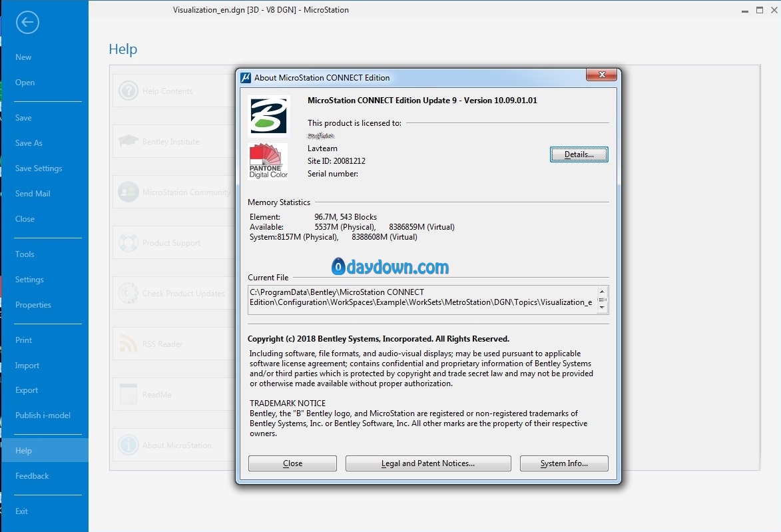Select Save Settings in the sidebar
Screen dimensions: 781x532
pyautogui.click(x=39, y=168)
